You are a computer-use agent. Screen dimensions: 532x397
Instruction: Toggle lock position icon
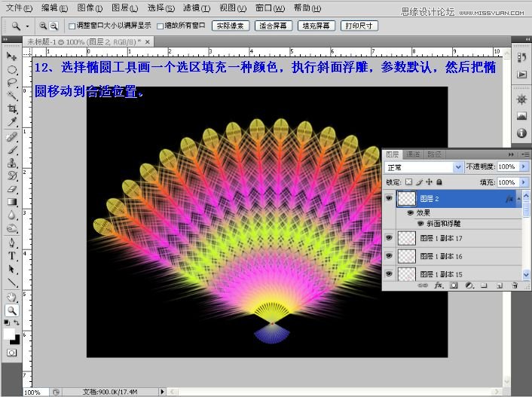point(430,182)
